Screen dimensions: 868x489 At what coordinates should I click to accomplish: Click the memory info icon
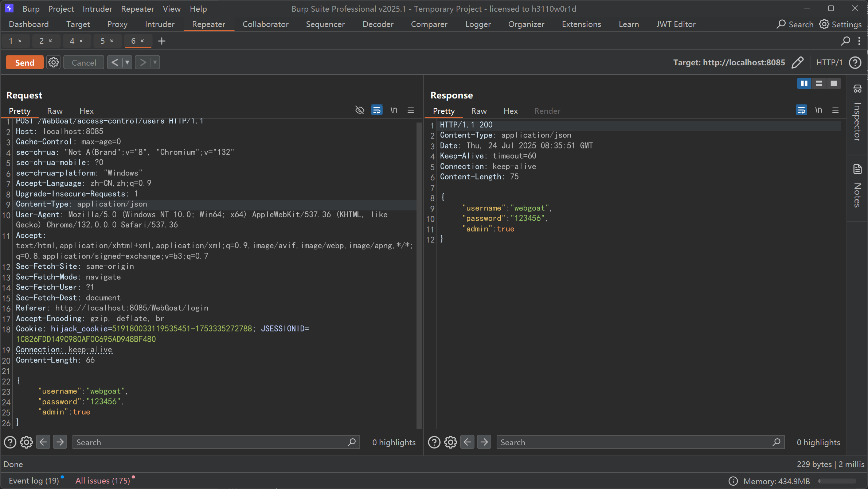[733, 481]
